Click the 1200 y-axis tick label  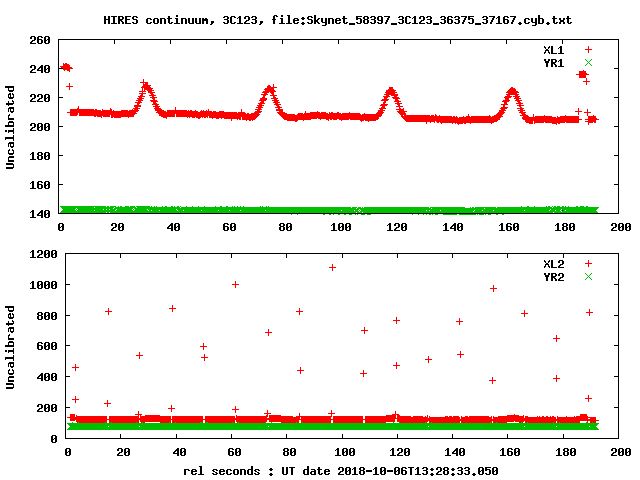pyautogui.click(x=43, y=254)
